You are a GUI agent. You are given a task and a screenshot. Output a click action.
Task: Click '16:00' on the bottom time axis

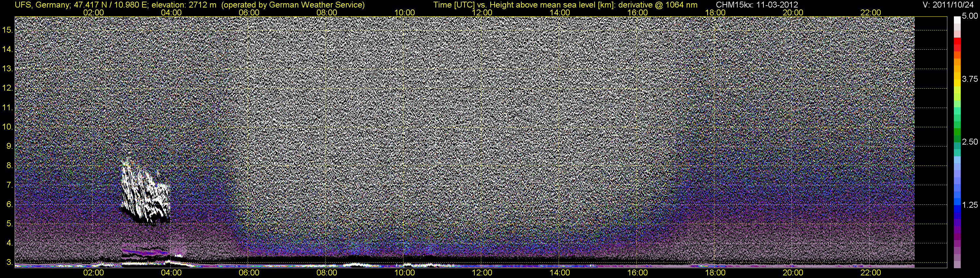tap(638, 273)
